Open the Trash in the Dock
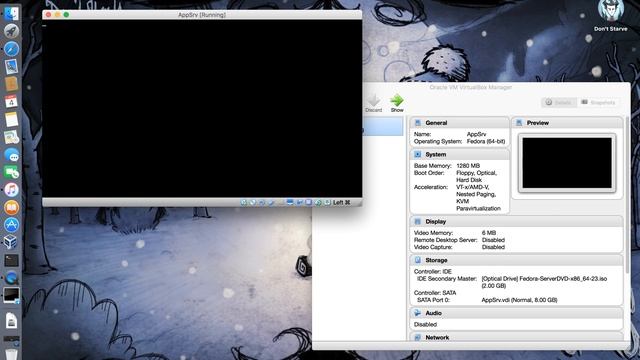 [x=11, y=354]
